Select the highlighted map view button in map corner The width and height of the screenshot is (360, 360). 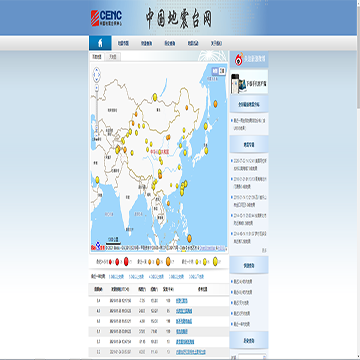[x=215, y=71]
